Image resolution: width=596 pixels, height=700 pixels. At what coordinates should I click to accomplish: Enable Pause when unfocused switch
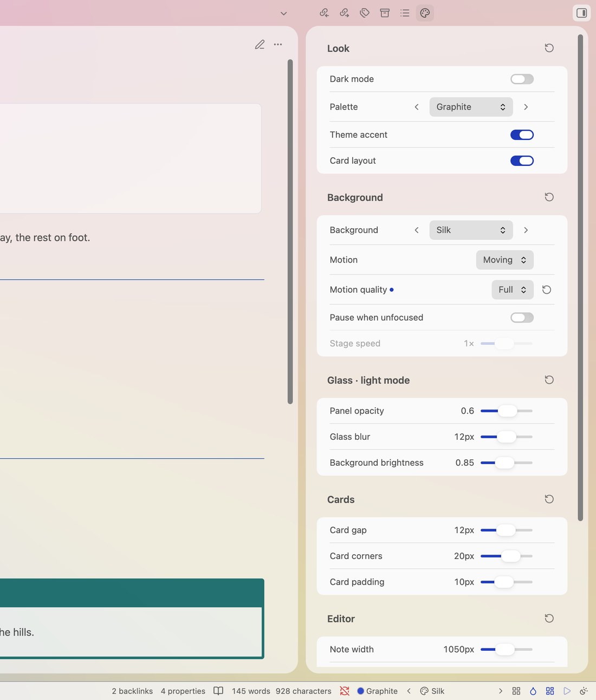coord(522,318)
